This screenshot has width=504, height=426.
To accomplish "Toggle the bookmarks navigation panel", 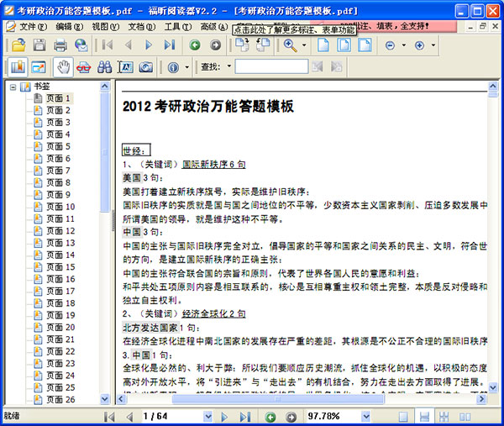I will (x=18, y=67).
